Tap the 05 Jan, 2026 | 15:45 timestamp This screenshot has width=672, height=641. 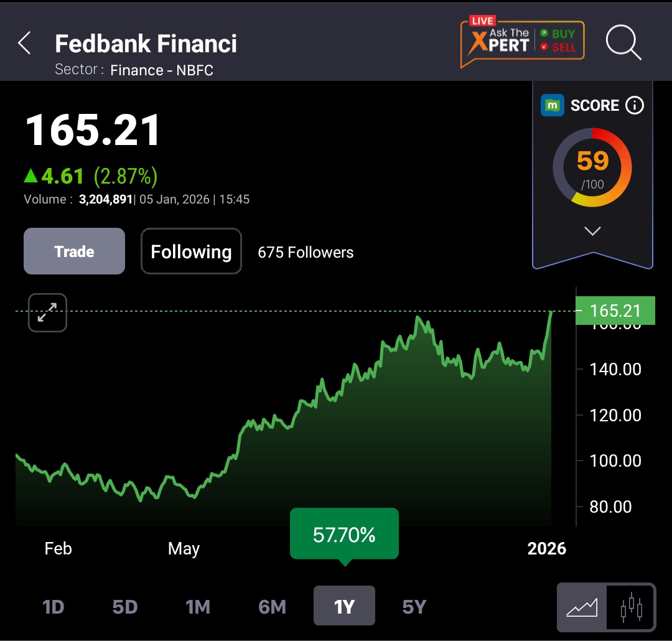coord(194,199)
